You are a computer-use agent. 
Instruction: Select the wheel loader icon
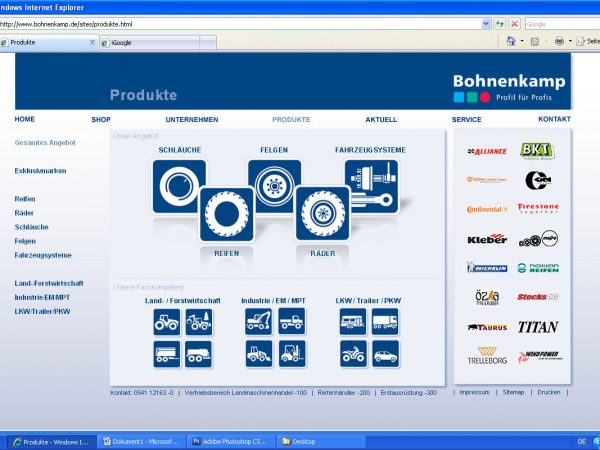[x=259, y=354]
